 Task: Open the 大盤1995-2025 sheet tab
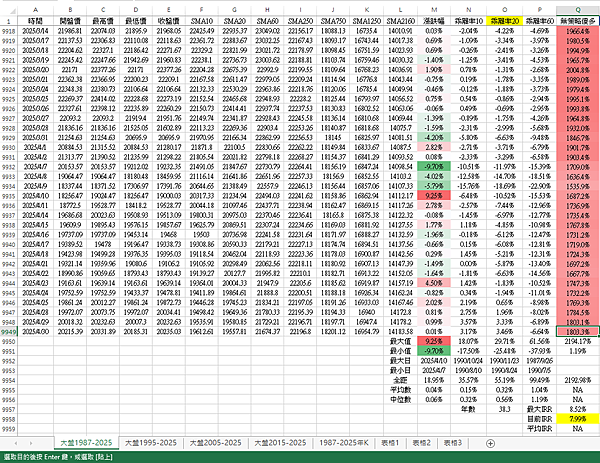(151, 443)
